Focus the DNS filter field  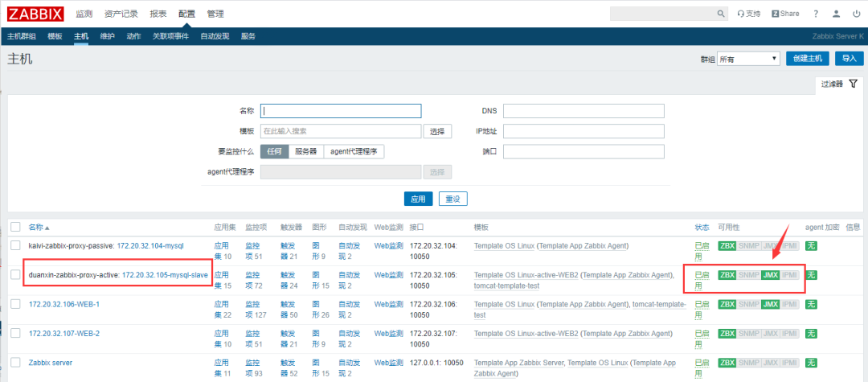tap(583, 111)
